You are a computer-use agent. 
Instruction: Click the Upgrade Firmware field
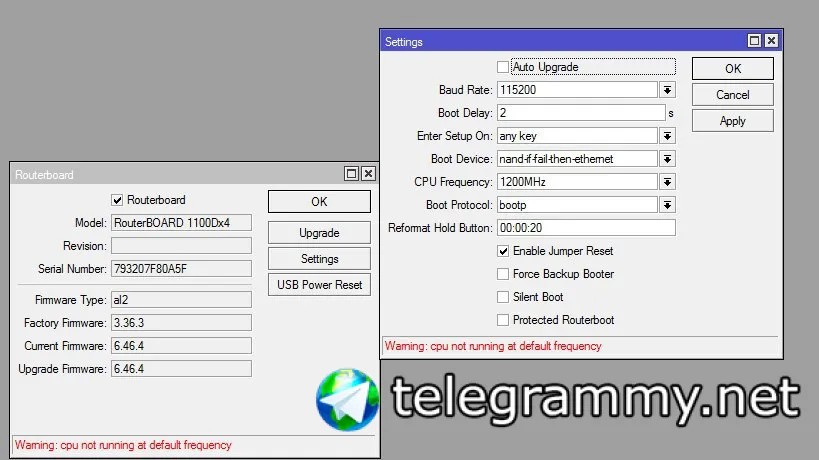pos(181,369)
